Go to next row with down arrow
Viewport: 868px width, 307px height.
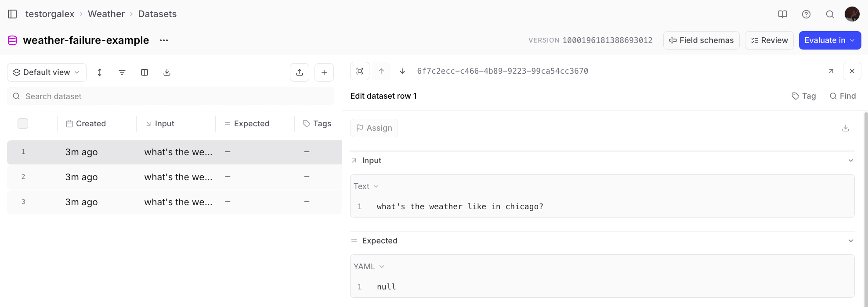coord(402,71)
